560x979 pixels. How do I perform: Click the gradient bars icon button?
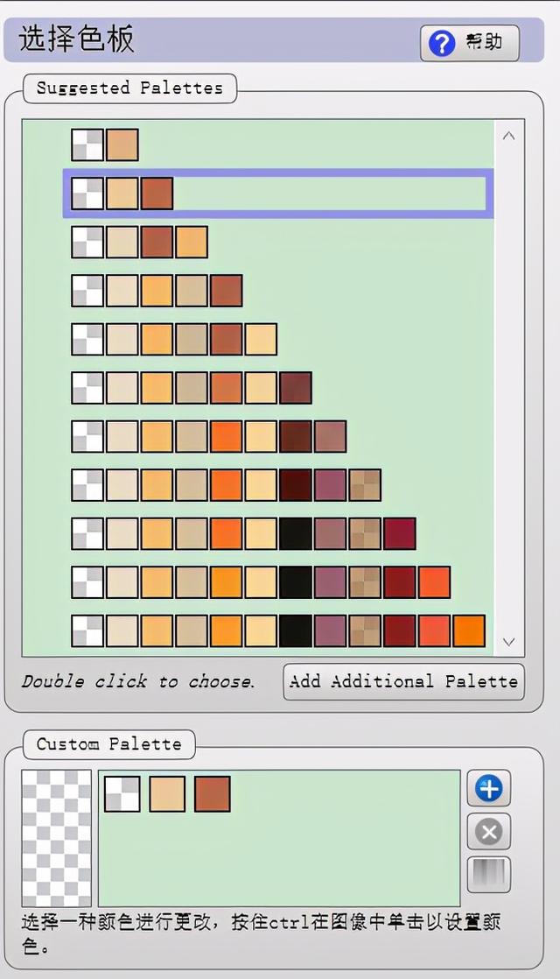(489, 874)
